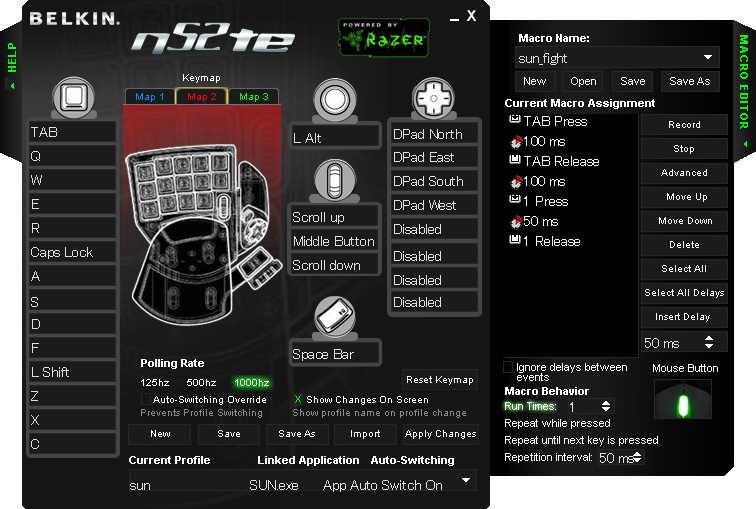Click Insert Delay button

click(x=684, y=317)
